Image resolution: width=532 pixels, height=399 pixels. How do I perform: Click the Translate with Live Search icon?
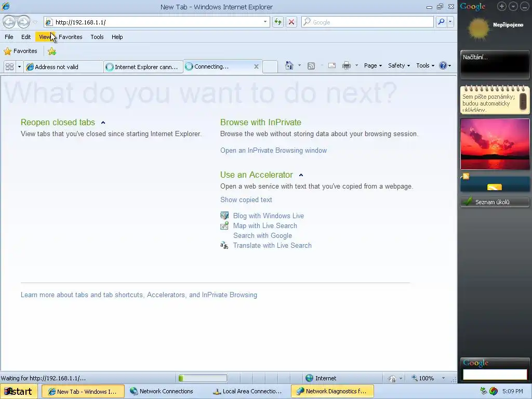224,245
